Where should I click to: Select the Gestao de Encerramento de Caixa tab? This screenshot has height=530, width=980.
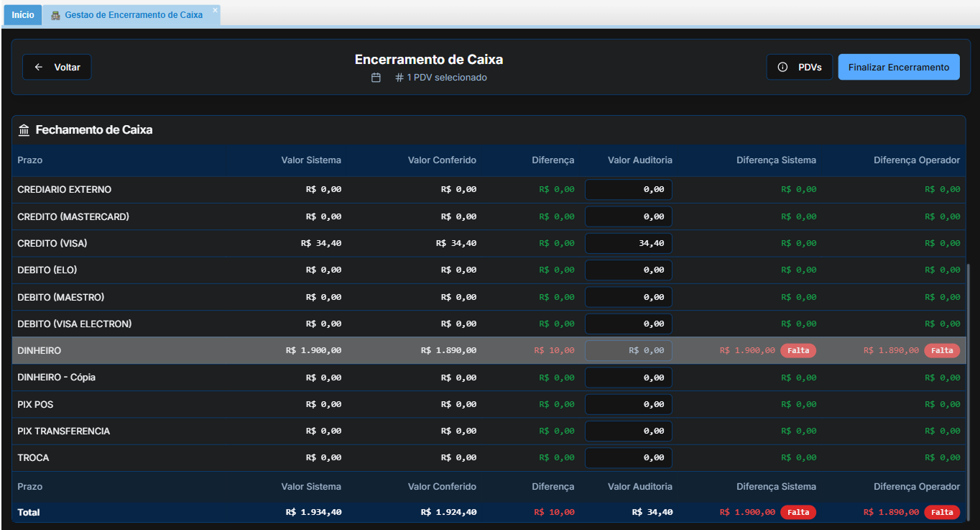pos(133,15)
